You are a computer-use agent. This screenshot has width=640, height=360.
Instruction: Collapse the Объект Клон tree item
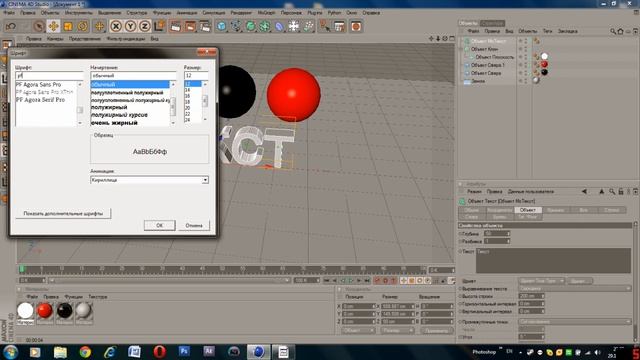[461, 49]
